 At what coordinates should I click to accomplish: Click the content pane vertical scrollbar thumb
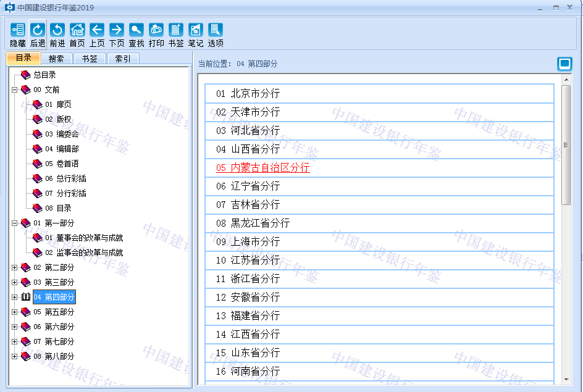pyautogui.click(x=566, y=145)
